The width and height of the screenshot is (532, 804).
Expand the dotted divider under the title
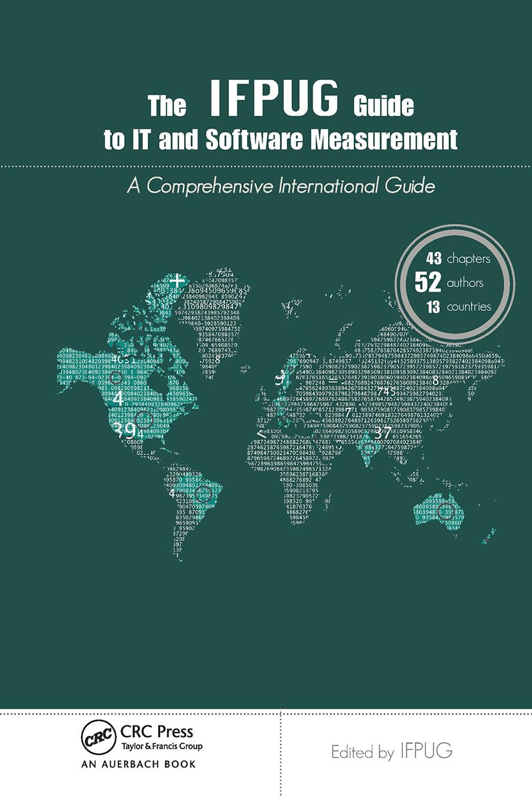click(266, 166)
